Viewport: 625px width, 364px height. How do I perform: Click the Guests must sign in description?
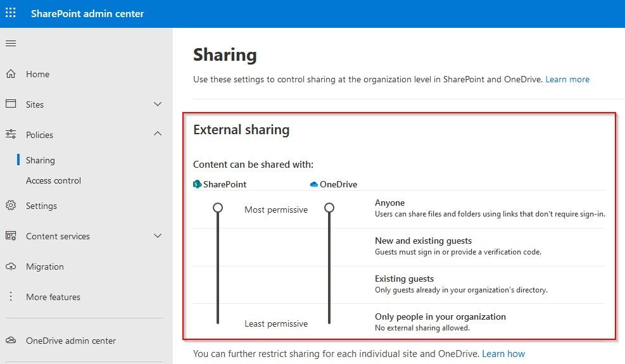458,252
